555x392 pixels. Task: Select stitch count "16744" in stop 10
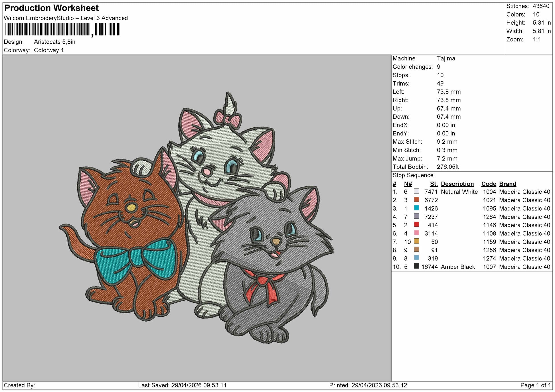coord(430,267)
